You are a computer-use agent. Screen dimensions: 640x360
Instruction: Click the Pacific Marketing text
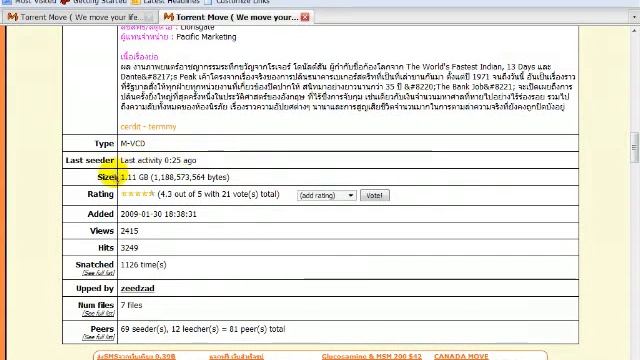[206, 37]
